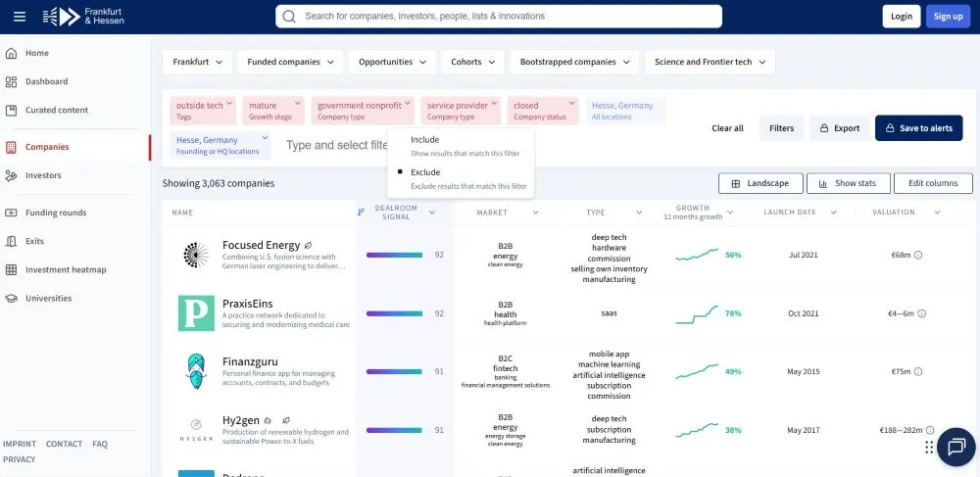Click the leaf icon beside Focused Energy
Viewport: 980px width, 477px height.
pos(308,246)
